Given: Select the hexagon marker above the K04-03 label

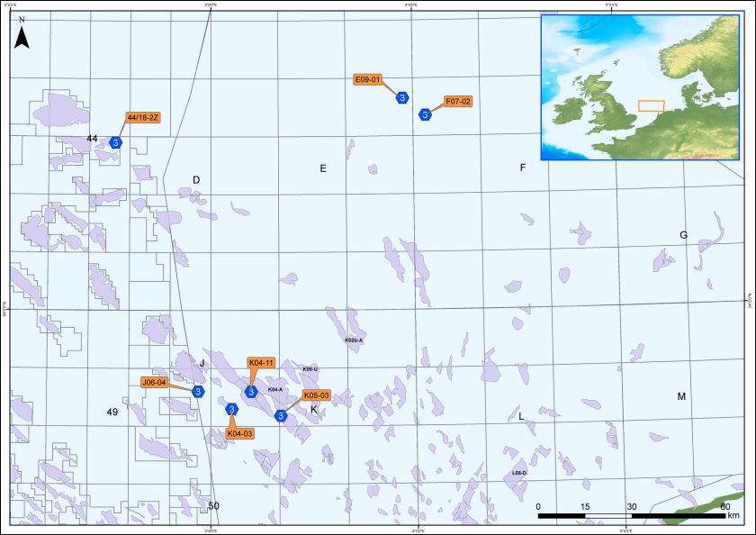Looking at the screenshot, I should point(231,410).
